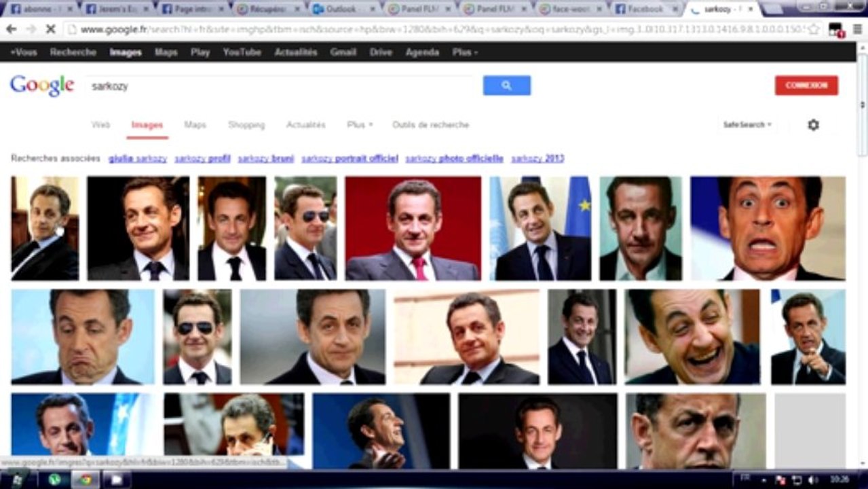Image resolution: width=868 pixels, height=489 pixels.
Task: Expand the Plus menu in the black Google bar
Action: (x=465, y=52)
